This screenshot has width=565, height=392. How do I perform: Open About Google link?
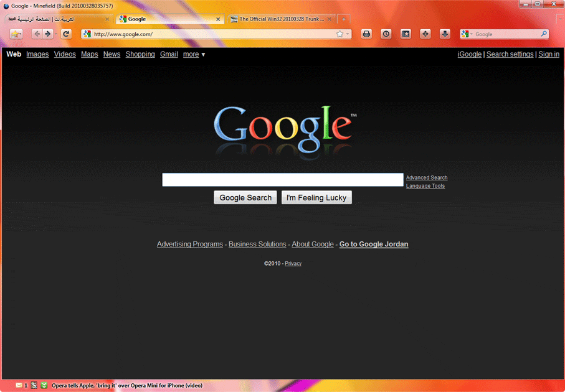313,244
